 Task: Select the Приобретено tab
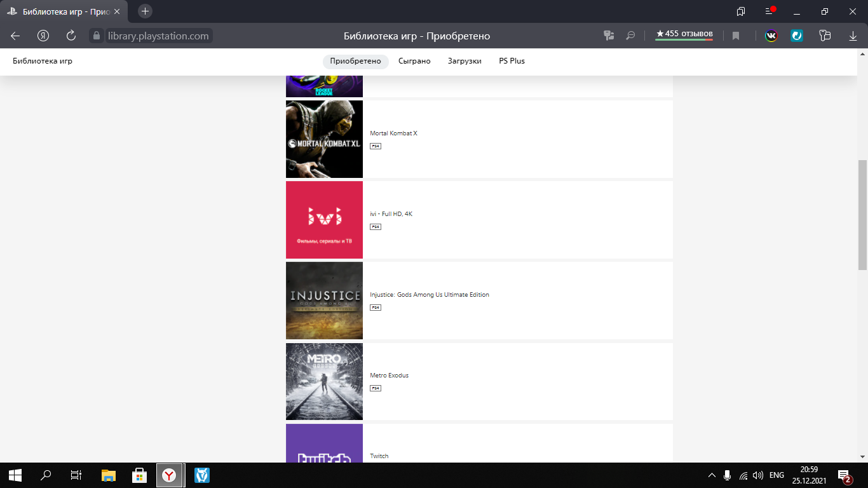355,61
